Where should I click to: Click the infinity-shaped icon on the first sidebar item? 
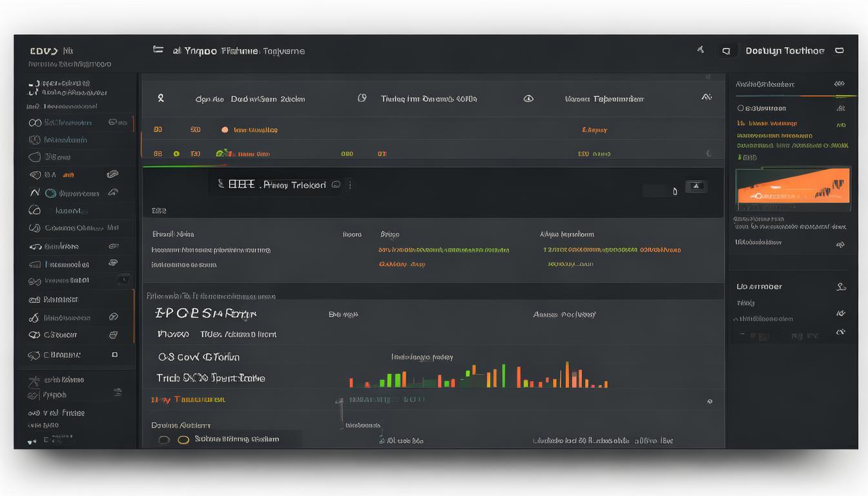[35, 122]
